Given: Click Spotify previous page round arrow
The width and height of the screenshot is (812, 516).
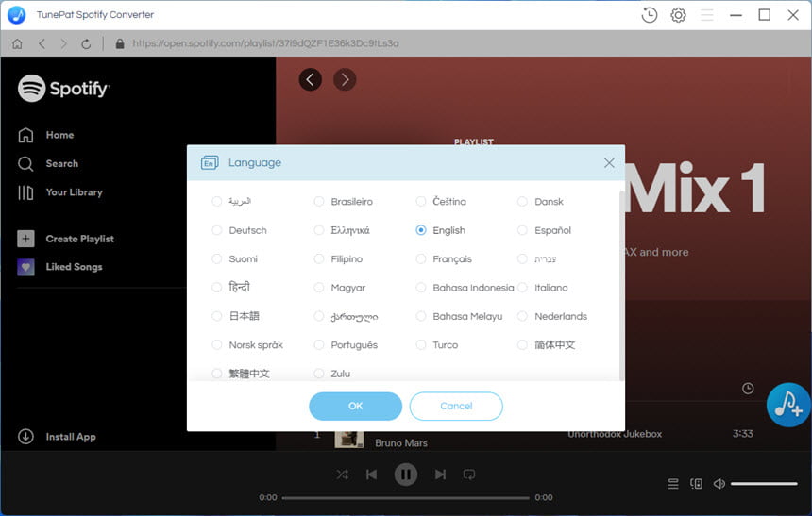Looking at the screenshot, I should point(311,79).
